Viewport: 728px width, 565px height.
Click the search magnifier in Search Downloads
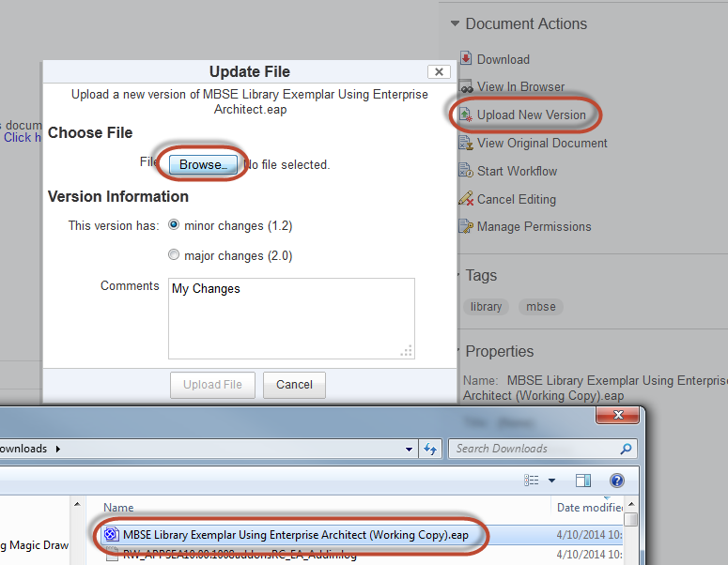[x=626, y=449]
